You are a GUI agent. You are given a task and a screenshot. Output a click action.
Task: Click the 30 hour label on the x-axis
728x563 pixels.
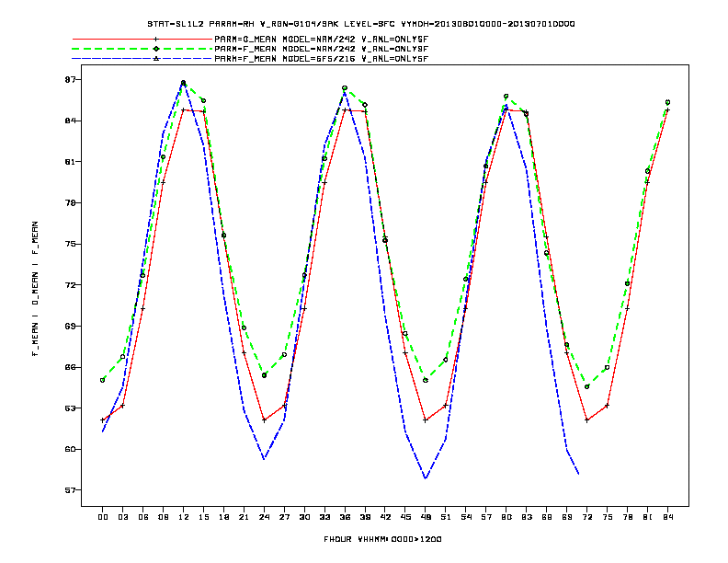coord(304,517)
